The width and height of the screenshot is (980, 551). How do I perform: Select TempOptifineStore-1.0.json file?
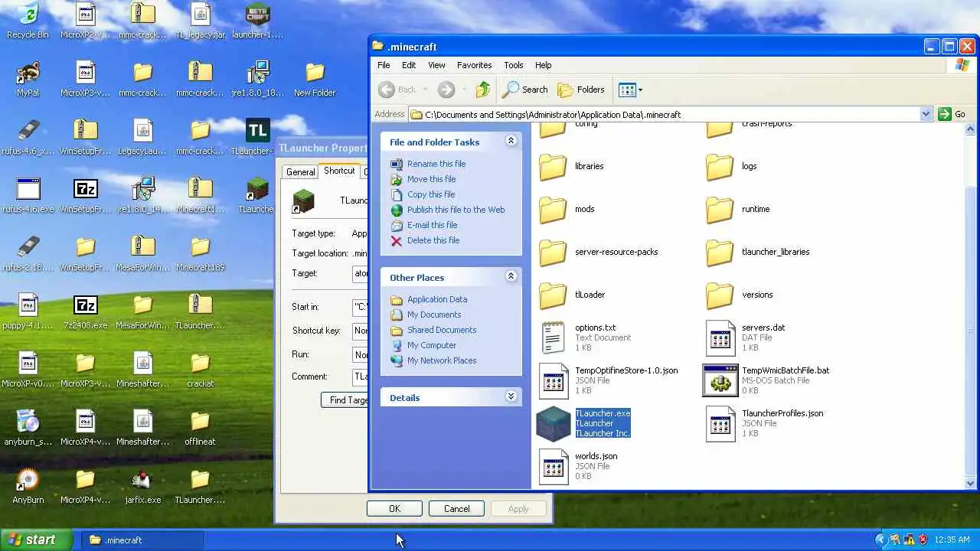pos(609,380)
